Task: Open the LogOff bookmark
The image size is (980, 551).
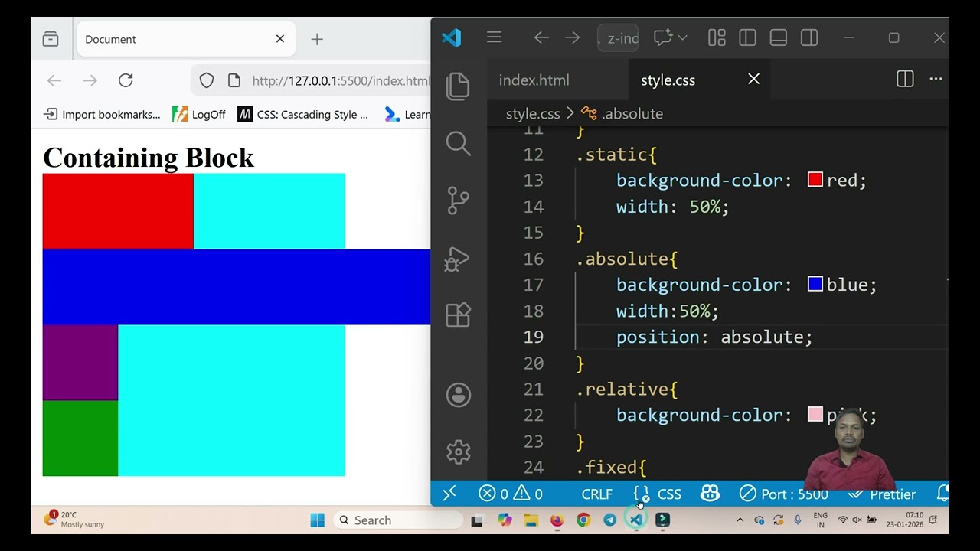Action: point(199,114)
